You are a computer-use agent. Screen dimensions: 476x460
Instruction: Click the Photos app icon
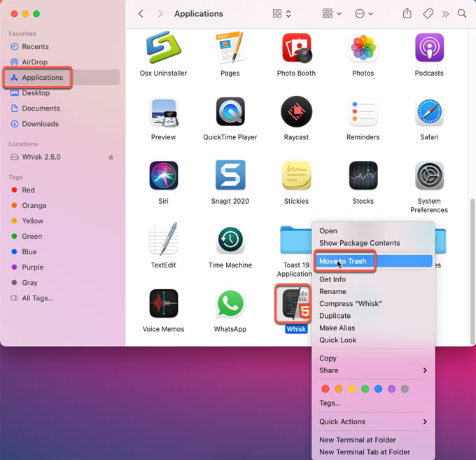pyautogui.click(x=363, y=48)
